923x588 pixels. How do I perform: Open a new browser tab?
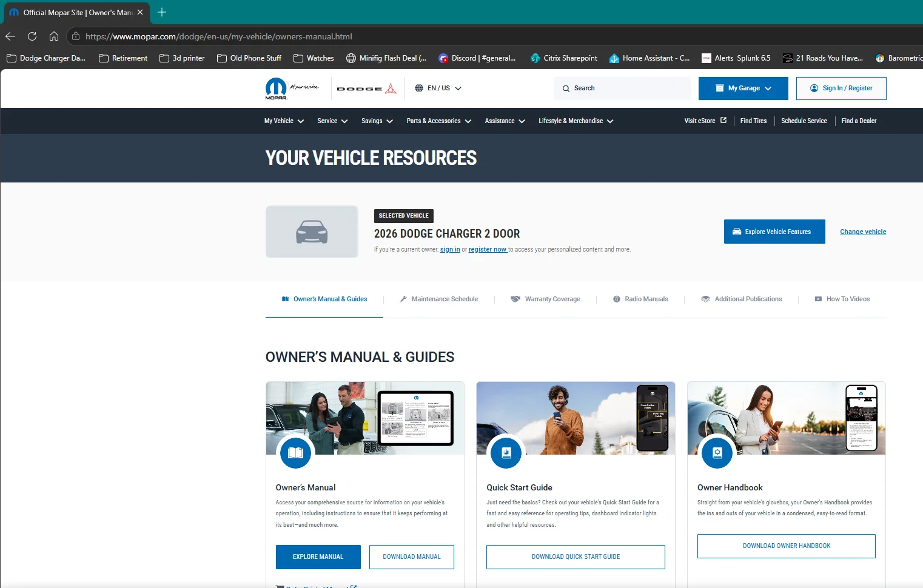[x=162, y=12]
